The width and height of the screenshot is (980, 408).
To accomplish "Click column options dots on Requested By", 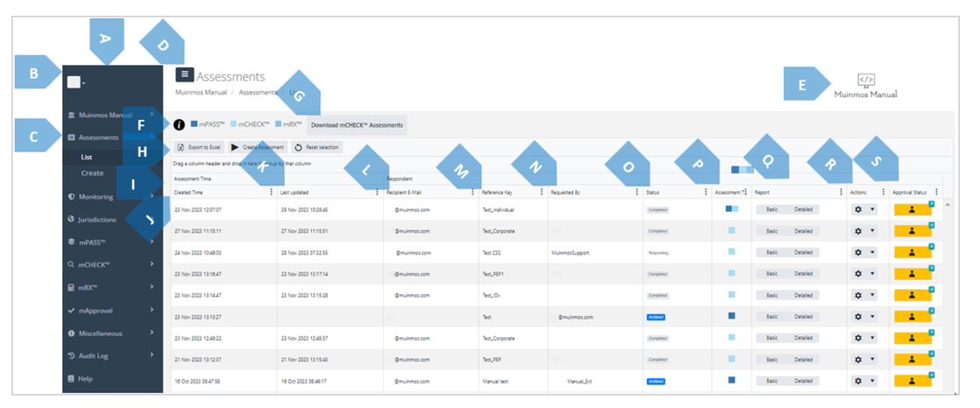I will point(636,192).
